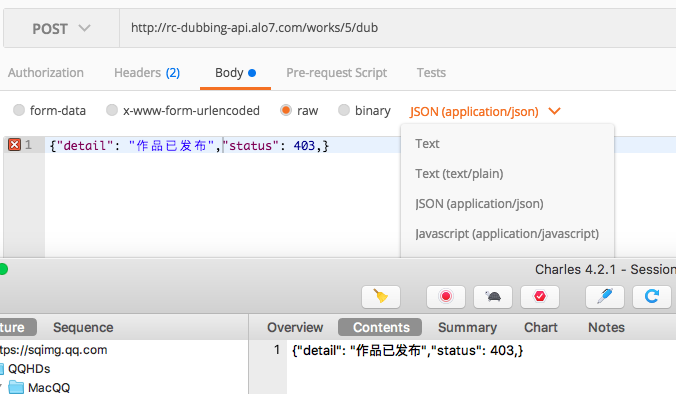Select the form-data radio button
676x394 pixels.
[19, 110]
